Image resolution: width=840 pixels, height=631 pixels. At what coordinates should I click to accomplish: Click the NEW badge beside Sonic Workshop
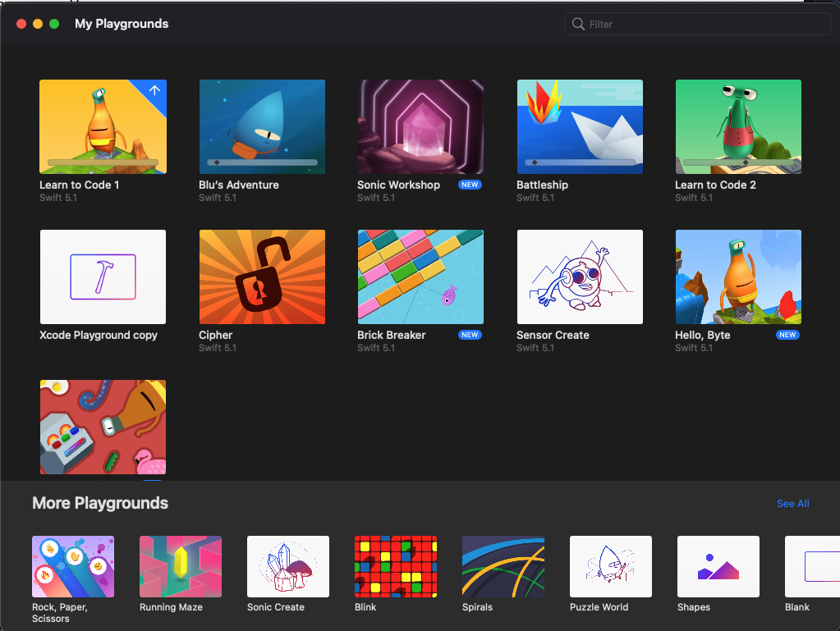click(470, 185)
